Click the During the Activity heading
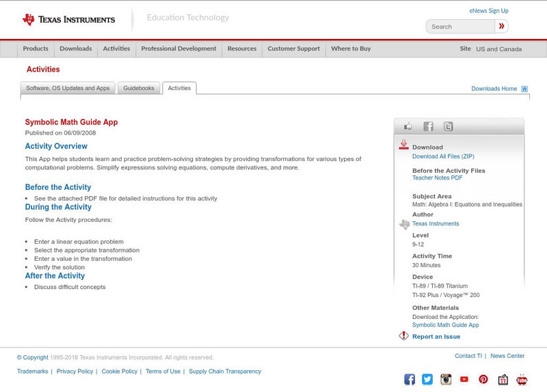This screenshot has width=547, height=392. point(58,207)
